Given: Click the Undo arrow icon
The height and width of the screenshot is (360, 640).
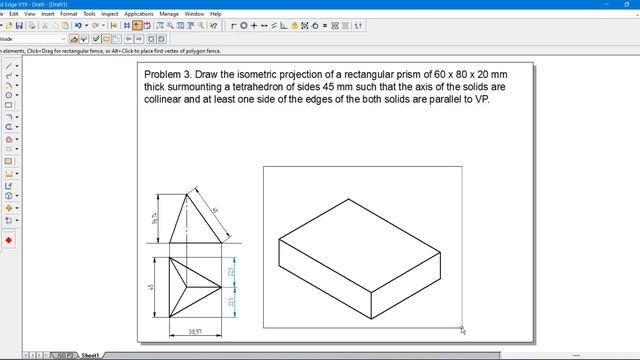Looking at the screenshot, I should tap(78, 26).
